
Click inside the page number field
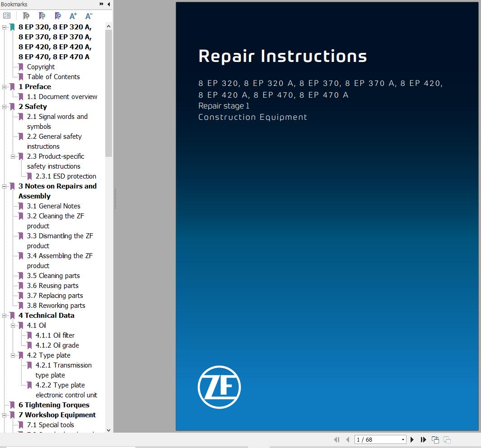coord(370,439)
